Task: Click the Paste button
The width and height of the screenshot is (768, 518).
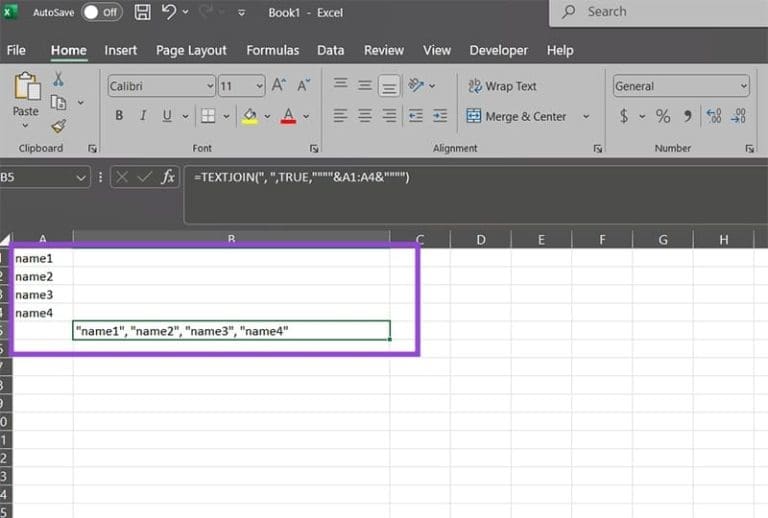Action: [26, 98]
